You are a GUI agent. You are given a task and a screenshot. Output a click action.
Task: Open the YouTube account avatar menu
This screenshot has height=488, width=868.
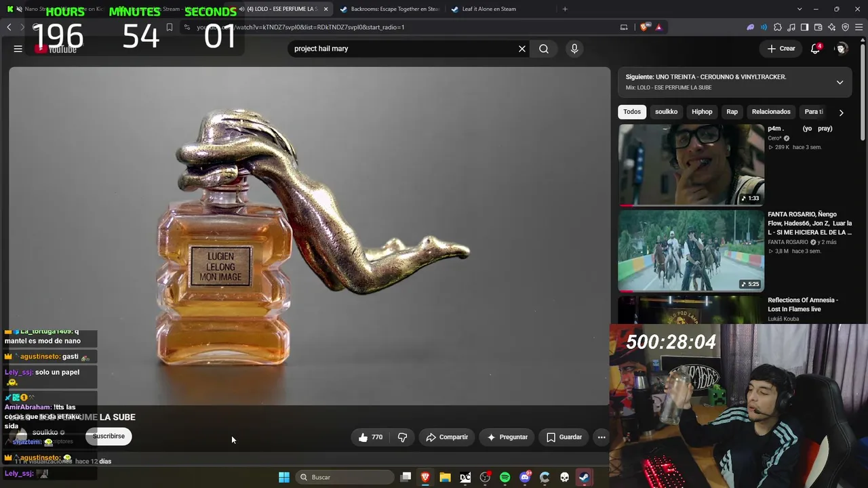click(x=842, y=49)
